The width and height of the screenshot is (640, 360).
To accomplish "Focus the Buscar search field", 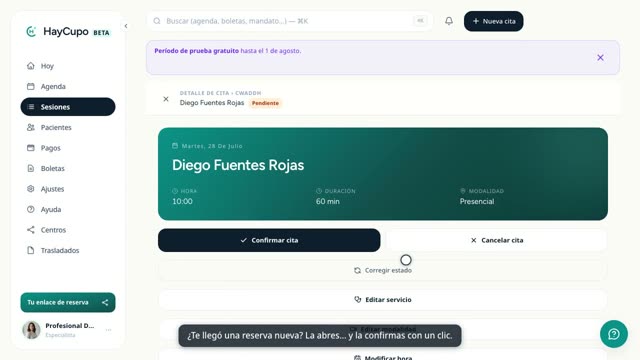I will tap(289, 21).
